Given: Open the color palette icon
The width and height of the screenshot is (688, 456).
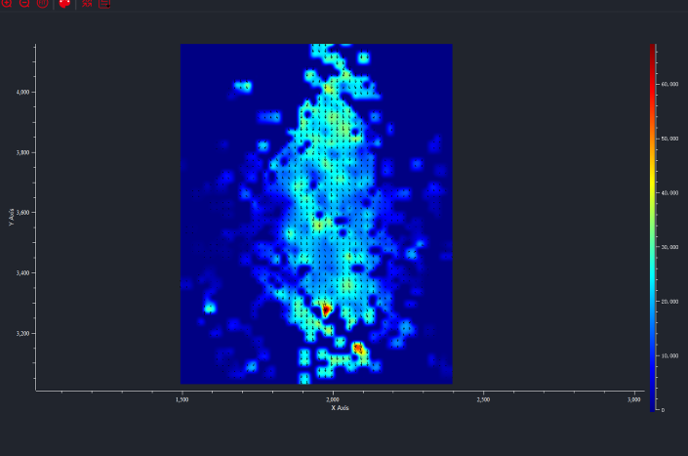Looking at the screenshot, I should coord(65,3).
